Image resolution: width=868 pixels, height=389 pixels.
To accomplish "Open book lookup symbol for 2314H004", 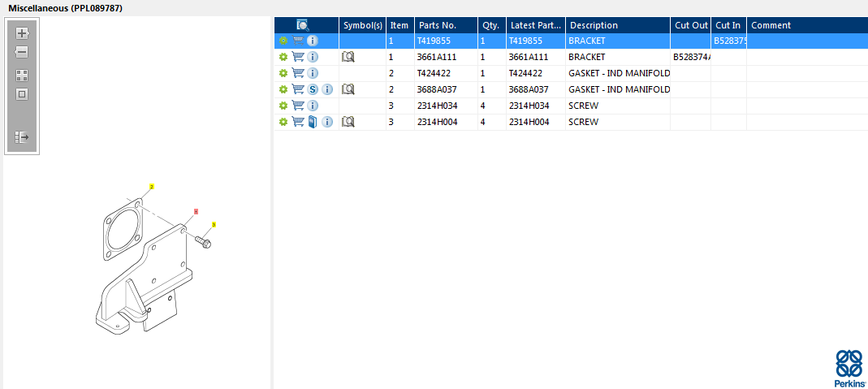I will (x=348, y=122).
